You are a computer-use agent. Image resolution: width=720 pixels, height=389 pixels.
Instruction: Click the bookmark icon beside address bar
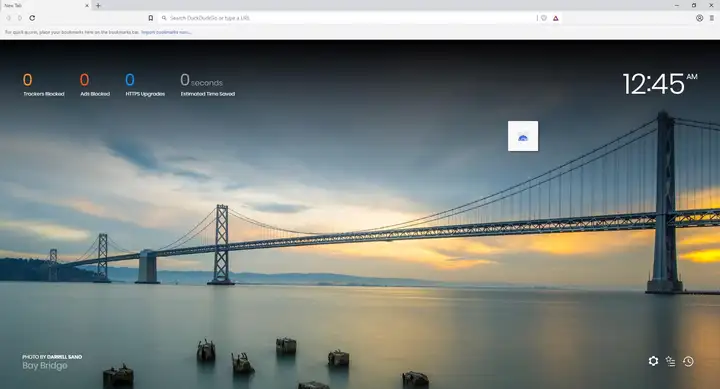click(151, 18)
